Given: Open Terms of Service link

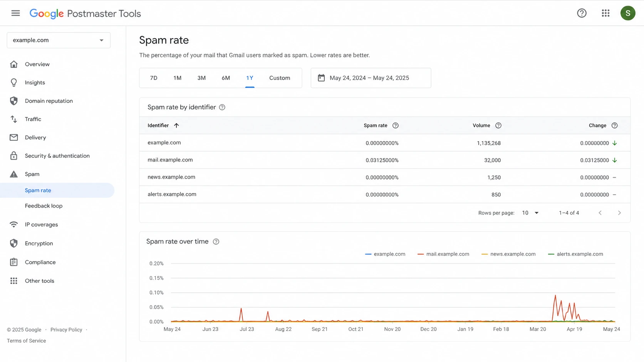Looking at the screenshot, I should [26, 341].
